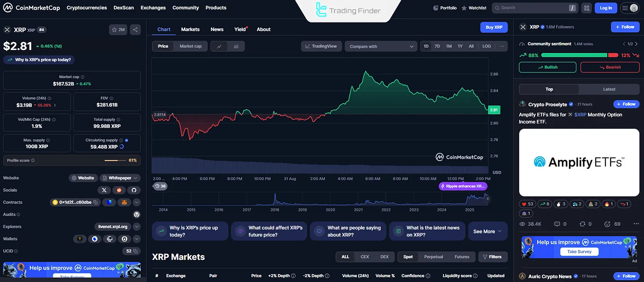Viewport: 644px width, 282px height.
Task: Open XRP's X (Twitter) social link
Action: tap(104, 190)
